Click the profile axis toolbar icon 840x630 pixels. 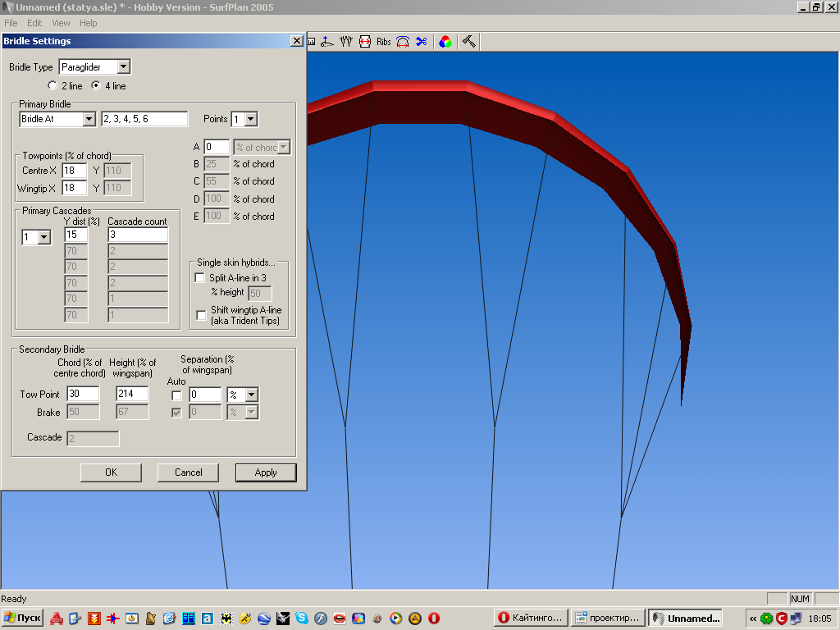click(327, 42)
